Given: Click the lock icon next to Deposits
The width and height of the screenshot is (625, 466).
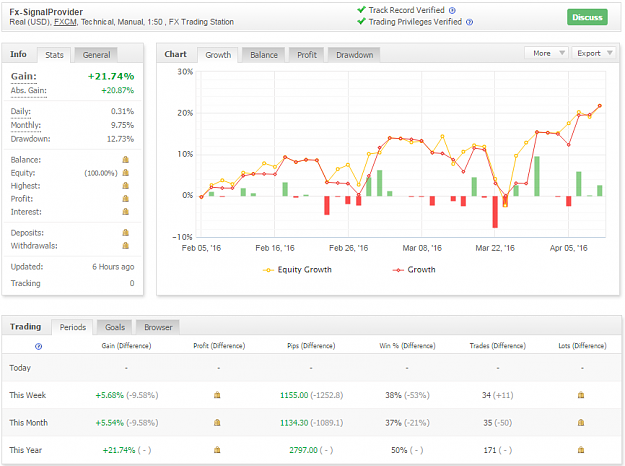Looking at the screenshot, I should (x=126, y=232).
